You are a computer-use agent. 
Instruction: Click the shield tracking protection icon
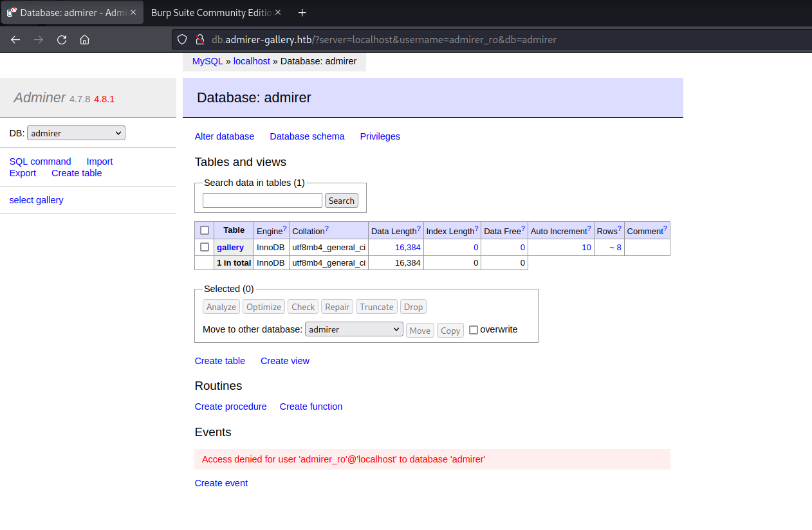(x=183, y=39)
